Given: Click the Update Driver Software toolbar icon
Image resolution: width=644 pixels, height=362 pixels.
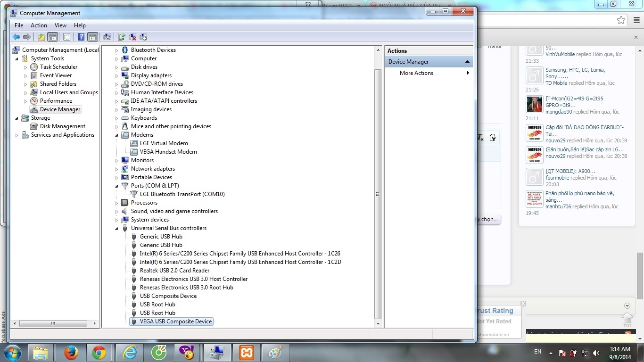Looking at the screenshot, I should (x=122, y=37).
